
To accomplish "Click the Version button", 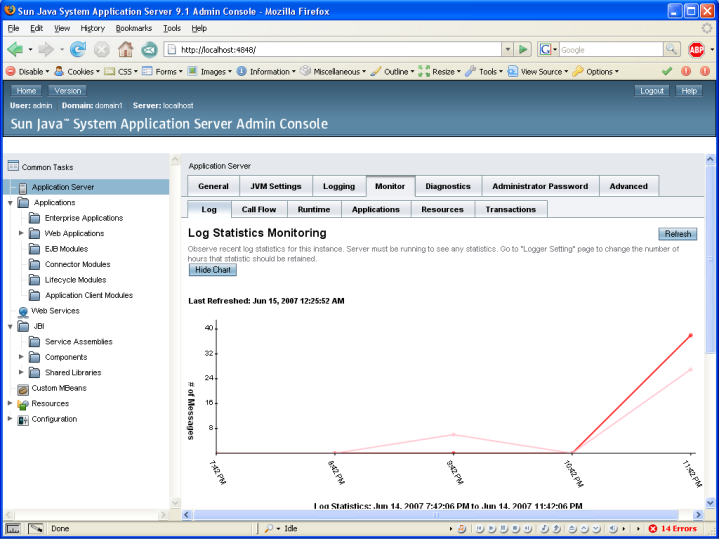I will (x=67, y=91).
